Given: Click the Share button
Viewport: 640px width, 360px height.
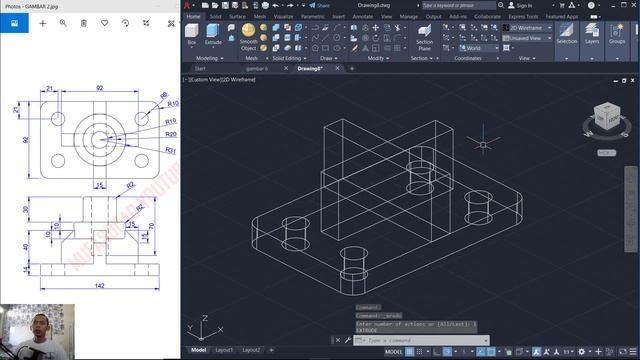Looking at the screenshot, I should 319,5.
